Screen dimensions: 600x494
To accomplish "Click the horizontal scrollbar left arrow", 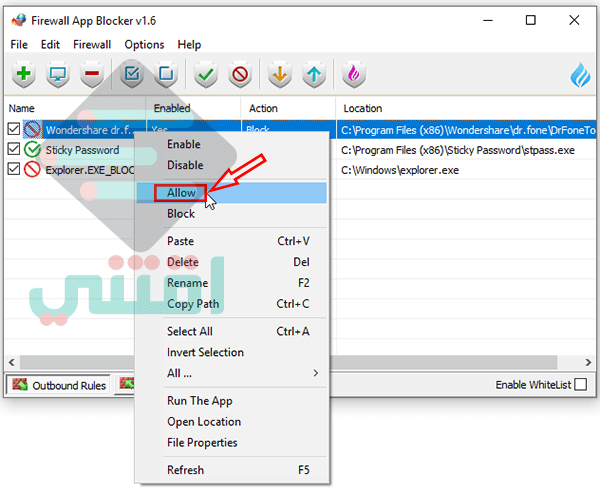I will 11,362.
